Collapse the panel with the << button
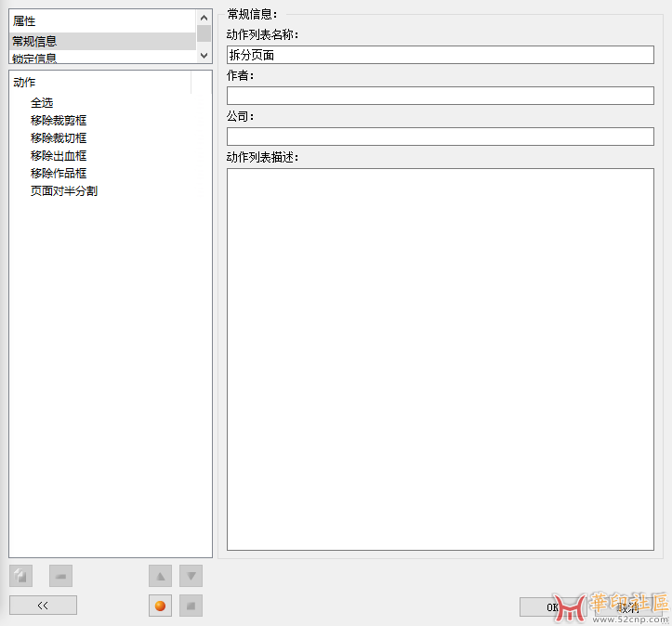 tap(43, 606)
